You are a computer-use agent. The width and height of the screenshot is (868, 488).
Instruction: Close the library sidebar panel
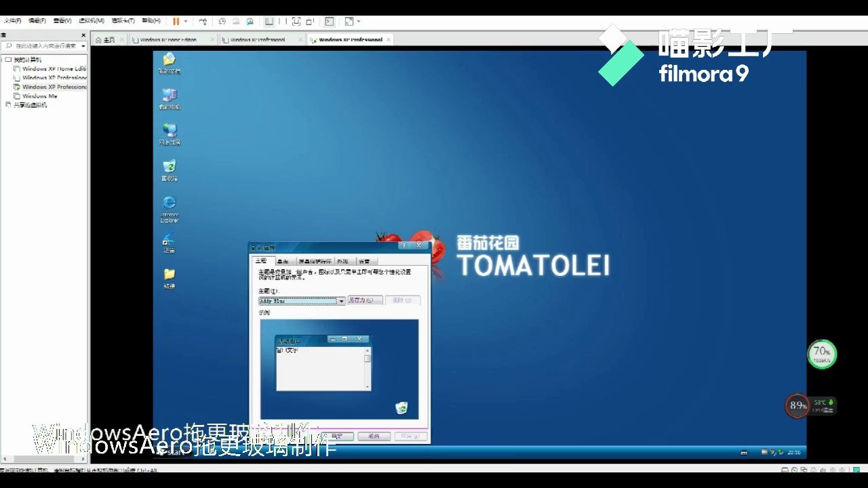[83, 35]
